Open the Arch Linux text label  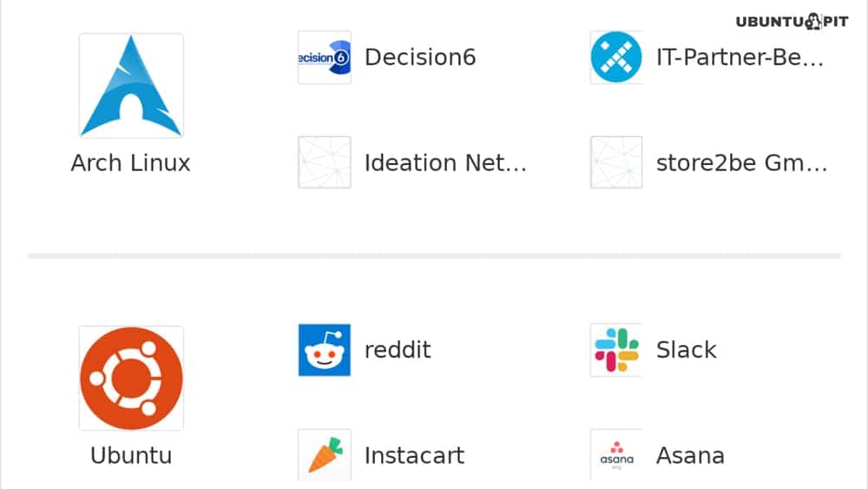point(131,162)
